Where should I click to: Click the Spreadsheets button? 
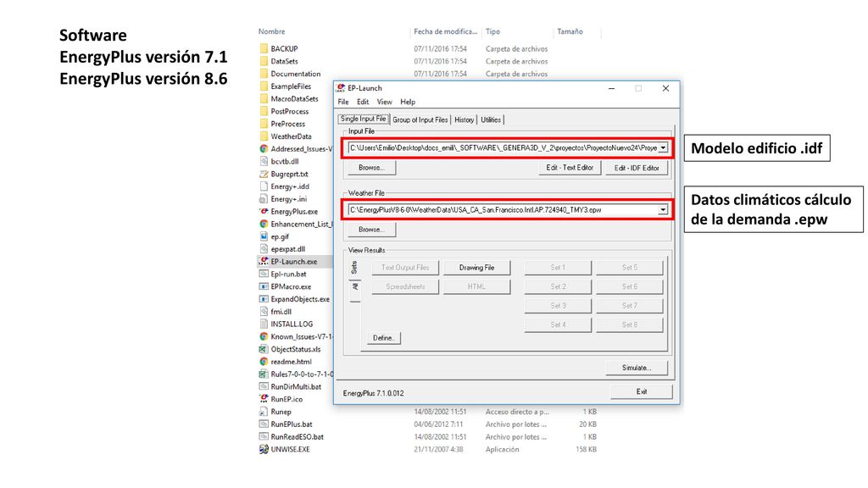405,286
